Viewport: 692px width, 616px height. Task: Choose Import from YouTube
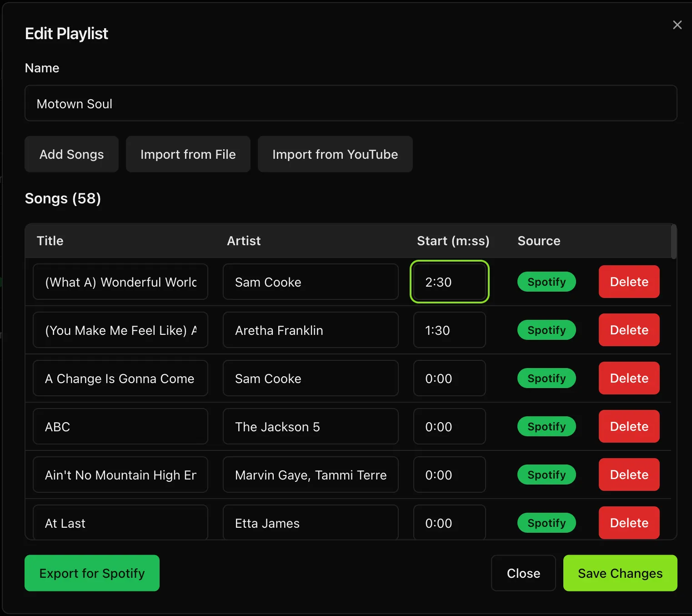(x=335, y=154)
